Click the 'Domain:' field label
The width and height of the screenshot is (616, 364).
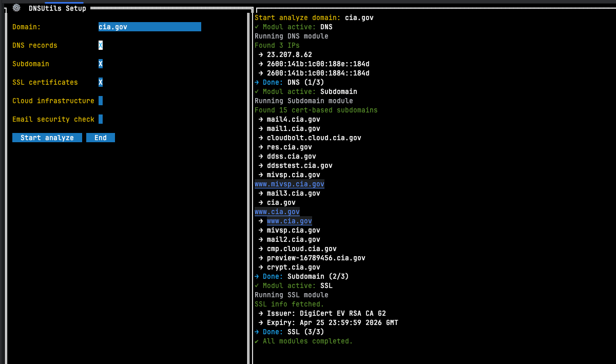27,27
